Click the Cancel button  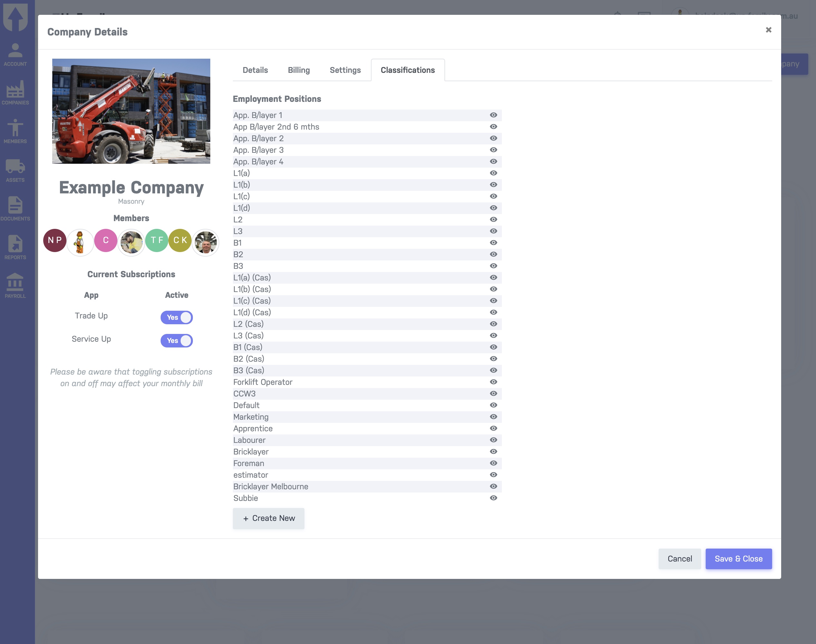click(680, 559)
